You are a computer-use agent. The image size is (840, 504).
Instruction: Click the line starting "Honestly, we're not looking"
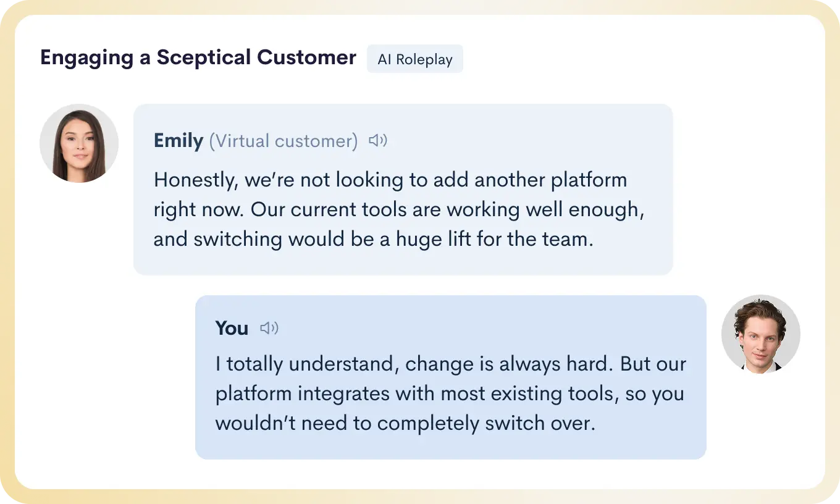(390, 180)
